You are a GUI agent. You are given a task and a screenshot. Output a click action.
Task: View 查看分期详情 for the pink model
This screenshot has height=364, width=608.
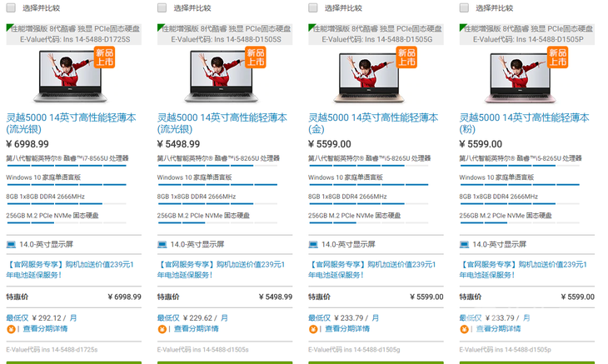(499, 329)
